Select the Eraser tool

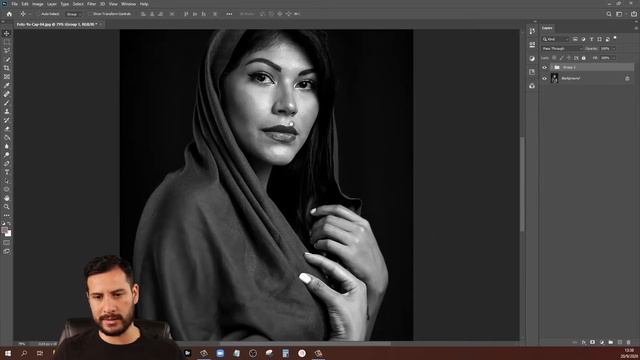pos(7,129)
